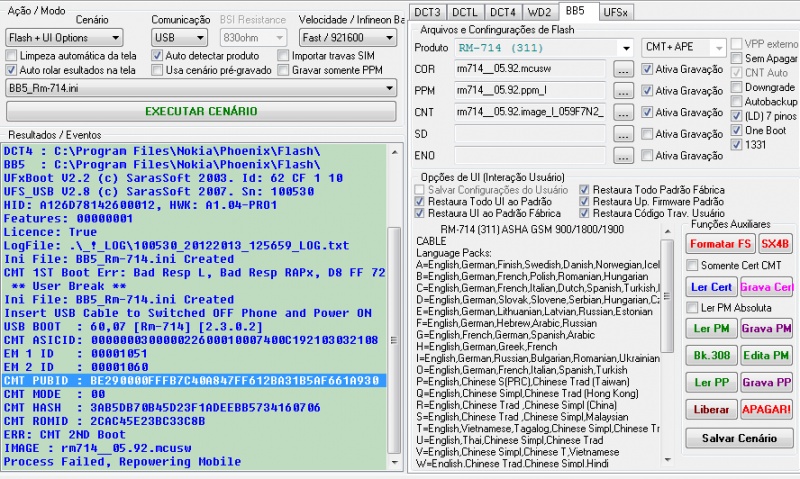Uncheck Auto detectar produto

(158, 56)
